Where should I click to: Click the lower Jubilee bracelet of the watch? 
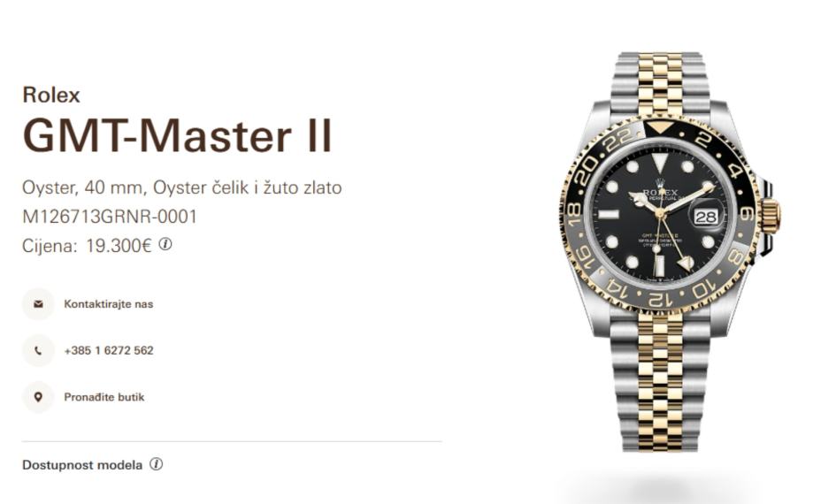click(660, 382)
